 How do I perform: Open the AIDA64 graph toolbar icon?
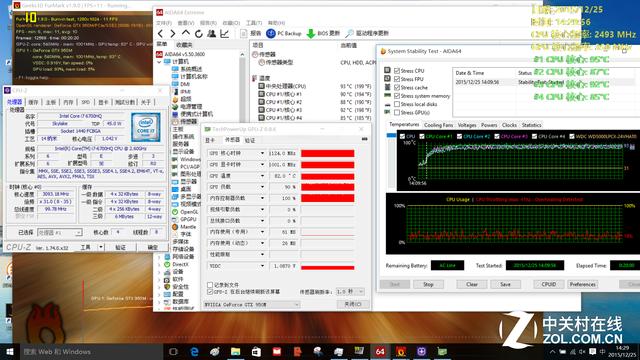pos(224,33)
